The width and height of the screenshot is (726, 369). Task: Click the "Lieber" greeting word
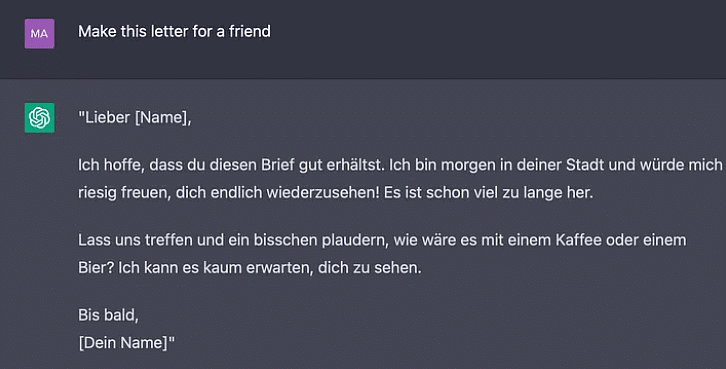pyautogui.click(x=105, y=118)
